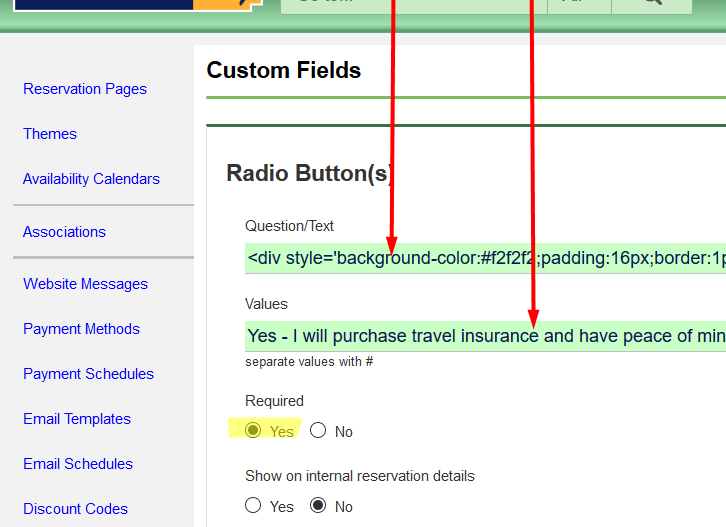Open Website Messages page
The height and width of the screenshot is (527, 726).
click(x=85, y=284)
